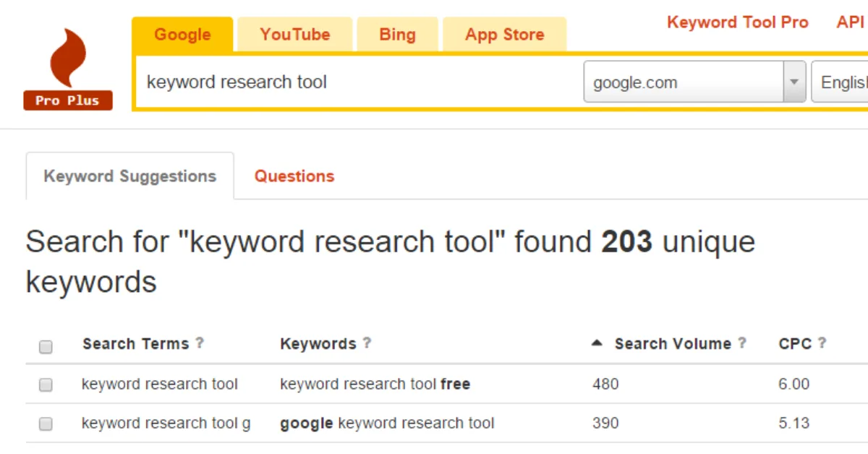This screenshot has height=454, width=868.
Task: Switch to the Bing keyword source tab
Action: point(397,34)
